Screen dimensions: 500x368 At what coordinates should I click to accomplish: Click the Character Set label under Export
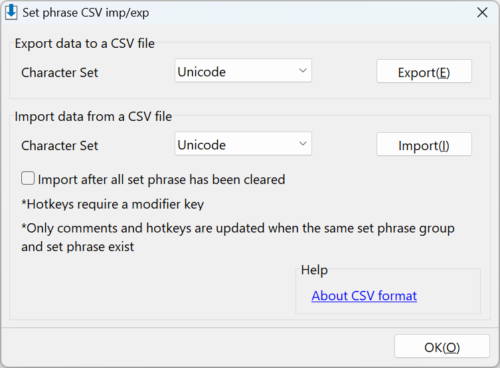click(x=60, y=72)
